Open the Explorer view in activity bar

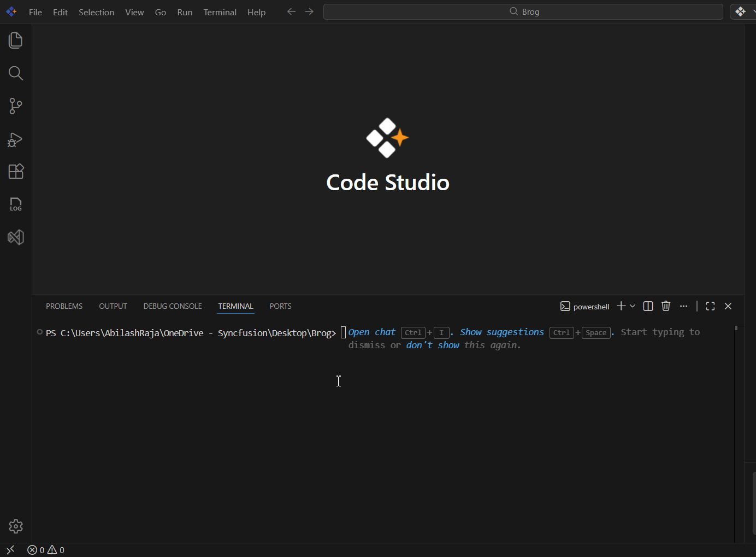pyautogui.click(x=16, y=40)
